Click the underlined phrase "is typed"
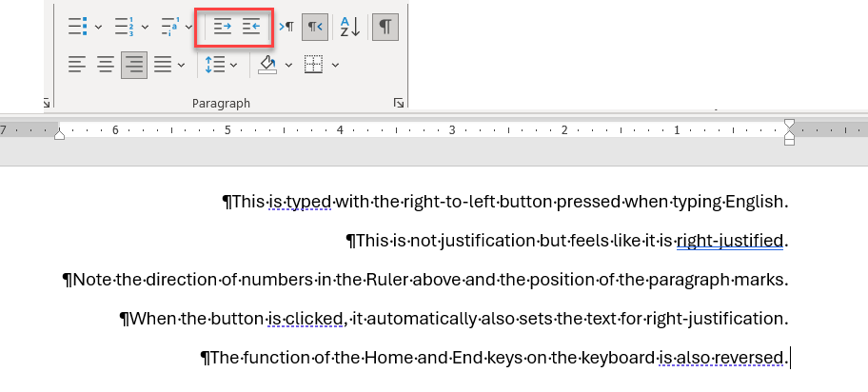The image size is (868, 392). pyautogui.click(x=300, y=202)
